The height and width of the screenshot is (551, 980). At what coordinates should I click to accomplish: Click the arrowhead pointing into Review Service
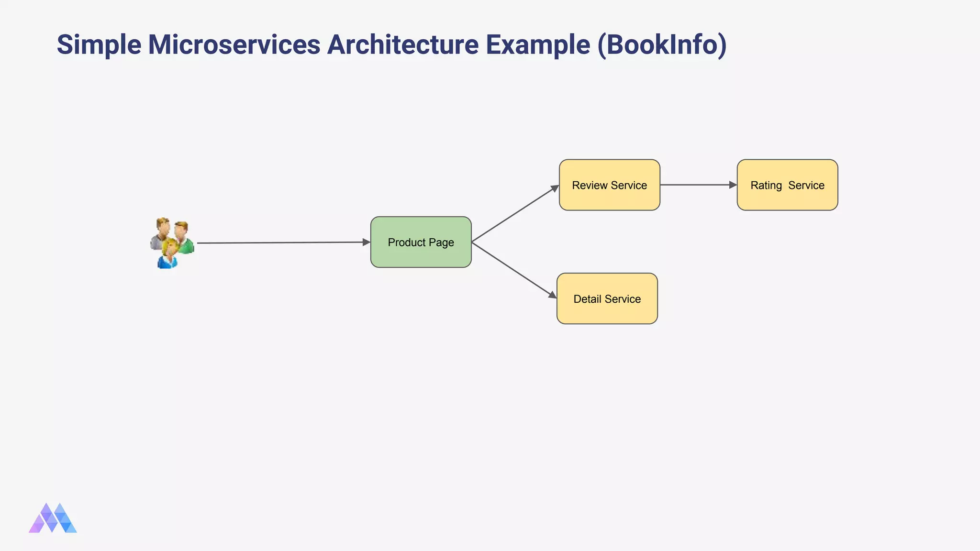(555, 188)
